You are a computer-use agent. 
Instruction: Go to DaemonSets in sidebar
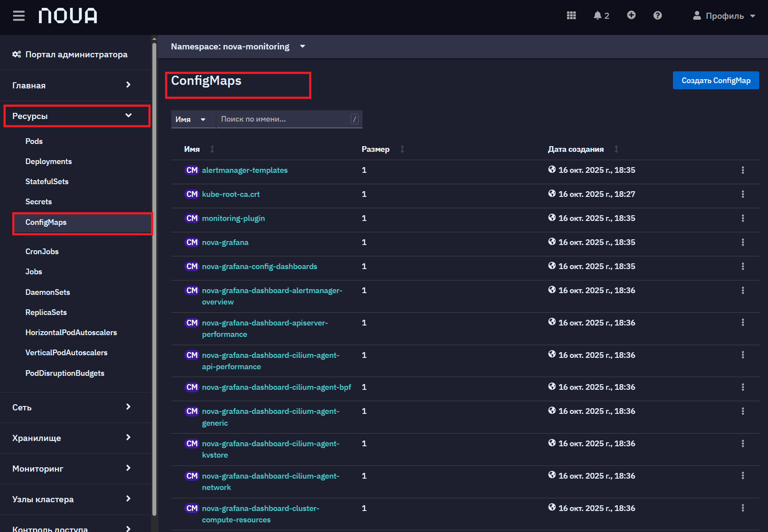click(x=48, y=292)
